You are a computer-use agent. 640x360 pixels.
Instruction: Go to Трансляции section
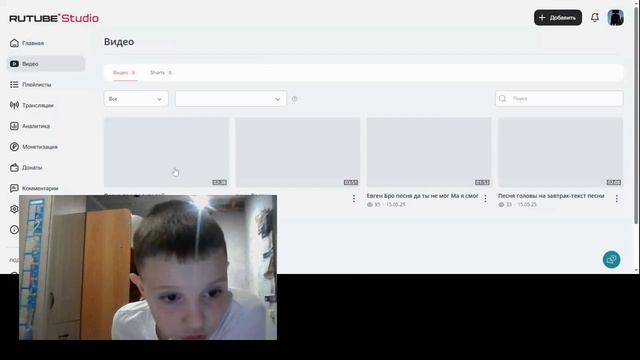[x=32, y=105]
